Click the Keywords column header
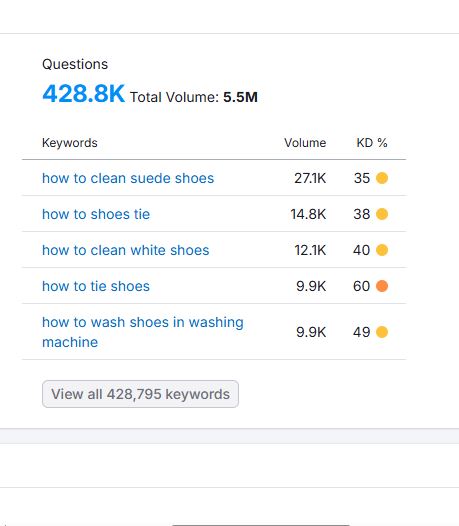This screenshot has height=526, width=459. 70,143
